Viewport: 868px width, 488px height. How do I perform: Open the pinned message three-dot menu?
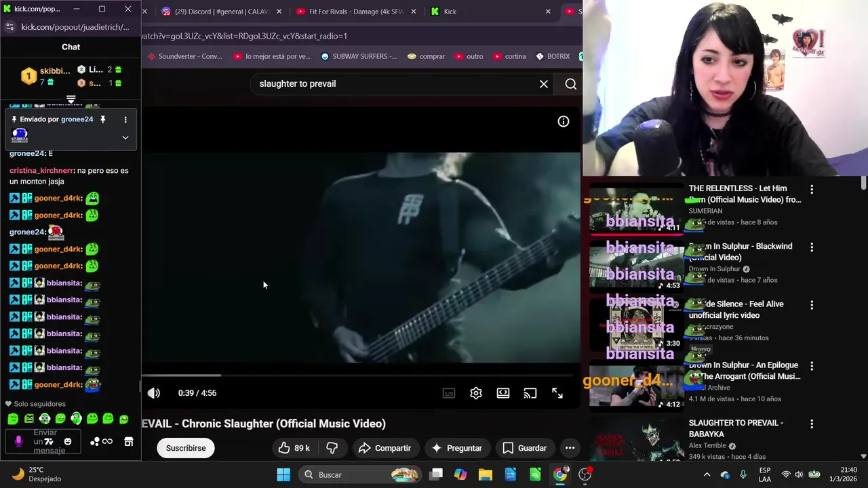[x=125, y=119]
